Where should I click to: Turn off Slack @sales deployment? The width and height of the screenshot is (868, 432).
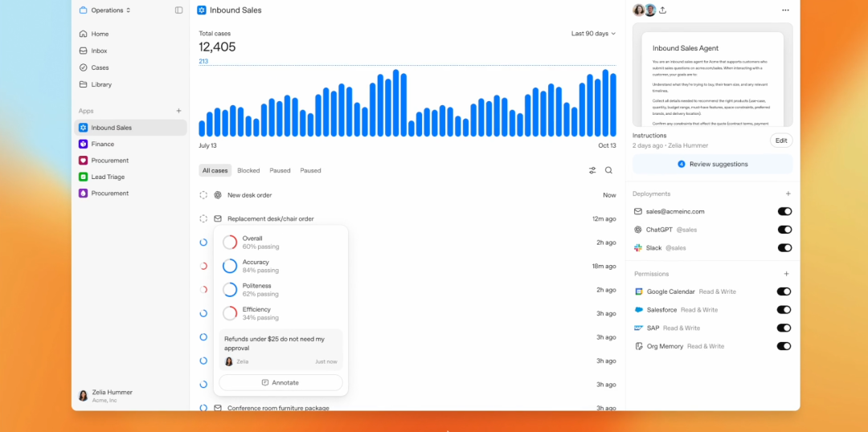[x=784, y=248]
